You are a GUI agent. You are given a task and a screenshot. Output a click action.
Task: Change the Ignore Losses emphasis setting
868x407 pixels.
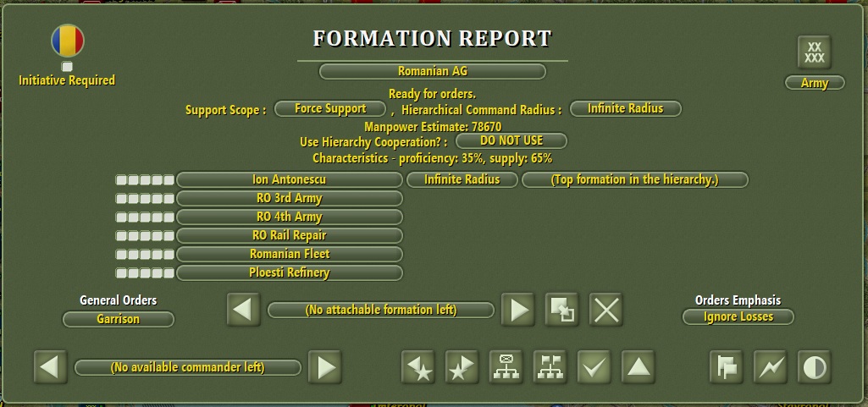coord(738,316)
